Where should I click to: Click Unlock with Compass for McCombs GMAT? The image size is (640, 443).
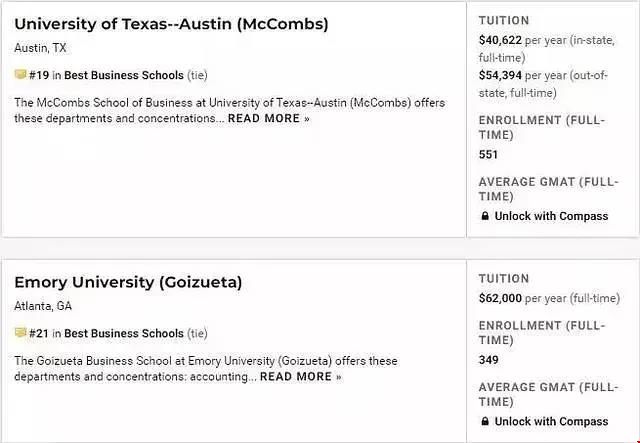coord(551,216)
